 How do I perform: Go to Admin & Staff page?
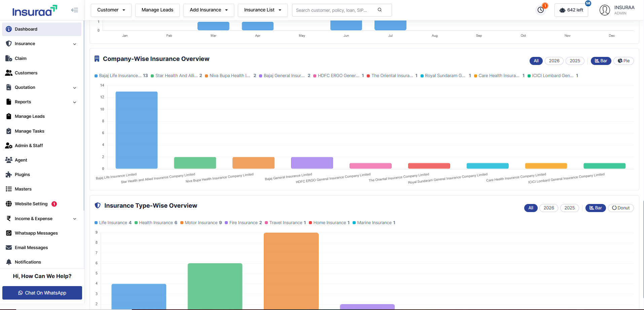click(42, 145)
